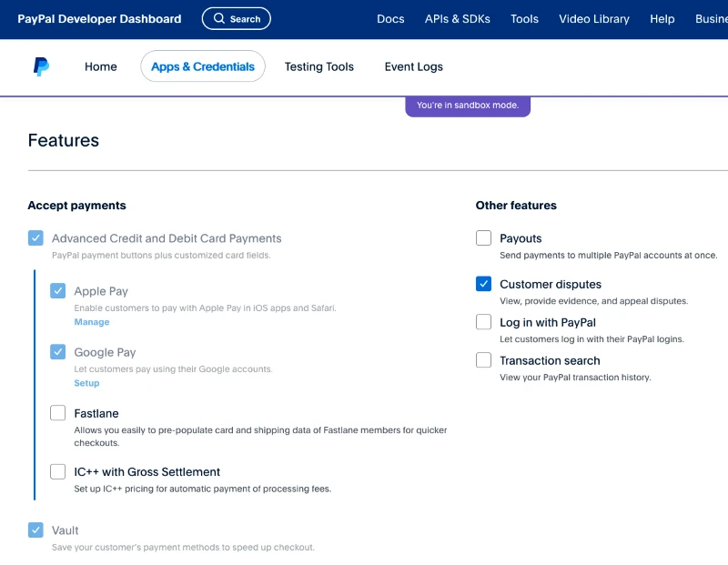This screenshot has height=565, width=728.
Task: Open the Search box in header
Action: click(236, 18)
